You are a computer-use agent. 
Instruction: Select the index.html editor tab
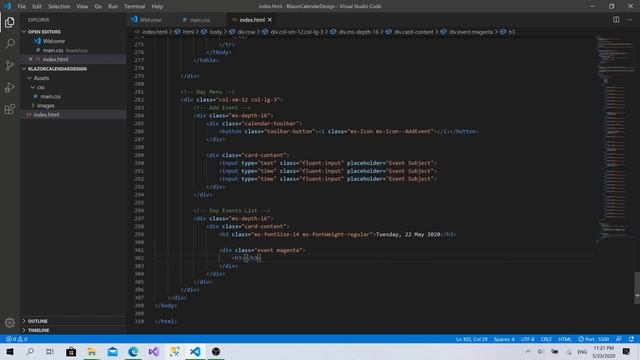pyautogui.click(x=251, y=20)
